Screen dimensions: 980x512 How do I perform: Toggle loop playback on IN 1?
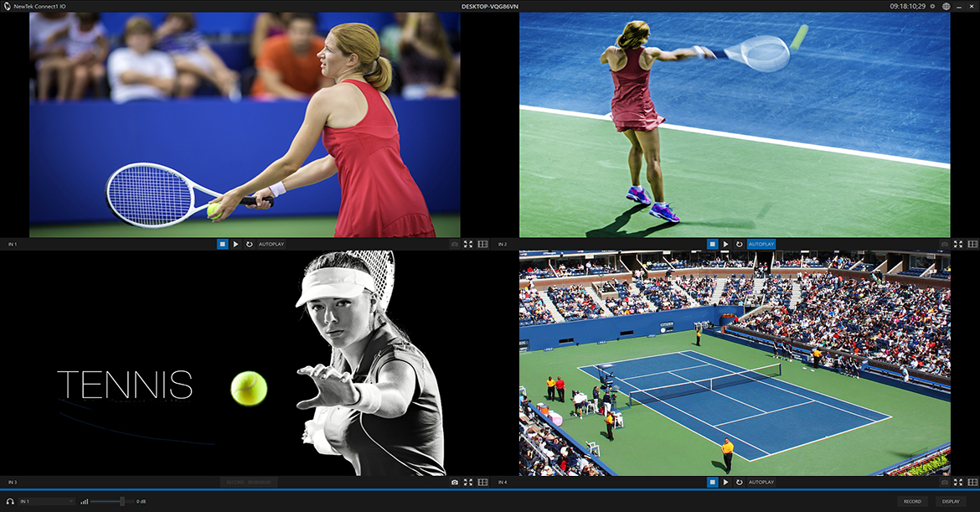(x=249, y=244)
